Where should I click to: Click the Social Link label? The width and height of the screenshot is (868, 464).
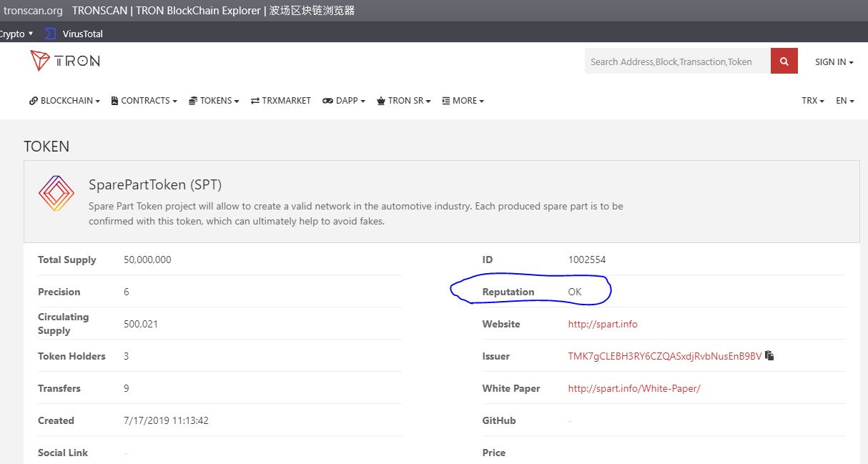coord(63,453)
